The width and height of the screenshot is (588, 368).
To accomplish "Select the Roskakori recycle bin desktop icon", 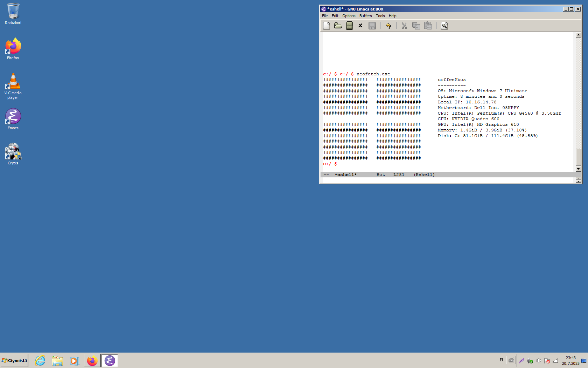I will coord(13,14).
